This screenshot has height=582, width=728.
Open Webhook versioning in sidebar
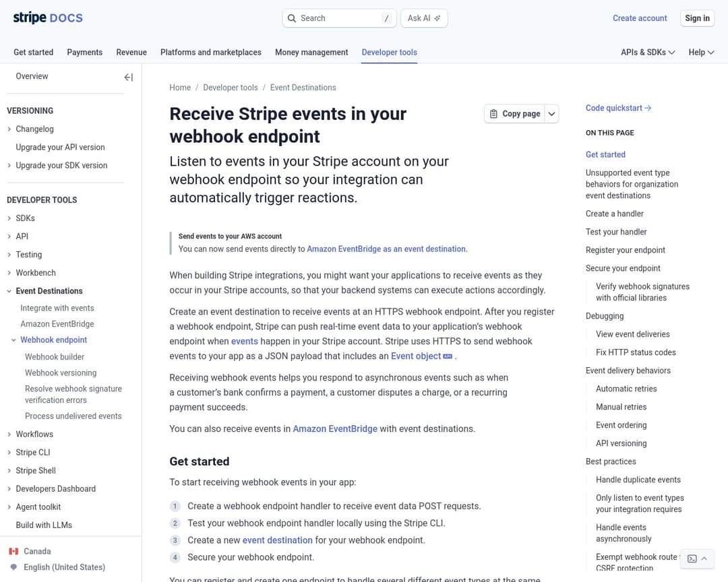coord(61,373)
